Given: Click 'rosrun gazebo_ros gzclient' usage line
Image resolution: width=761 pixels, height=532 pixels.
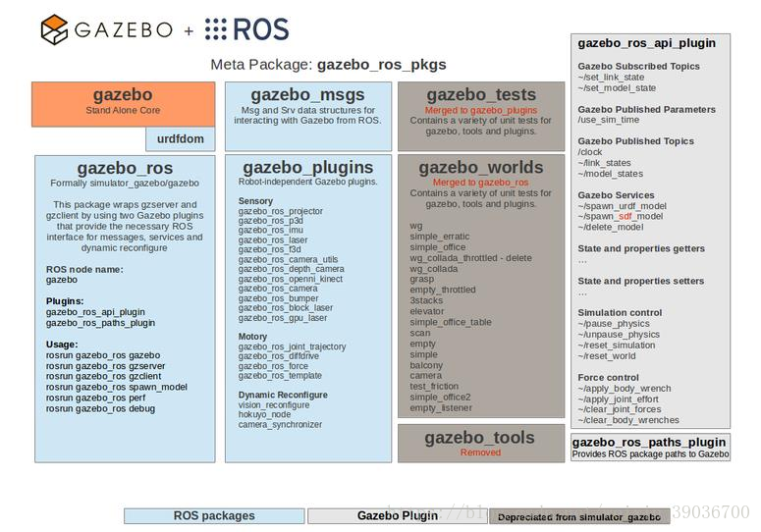Looking at the screenshot, I should coord(103,376).
